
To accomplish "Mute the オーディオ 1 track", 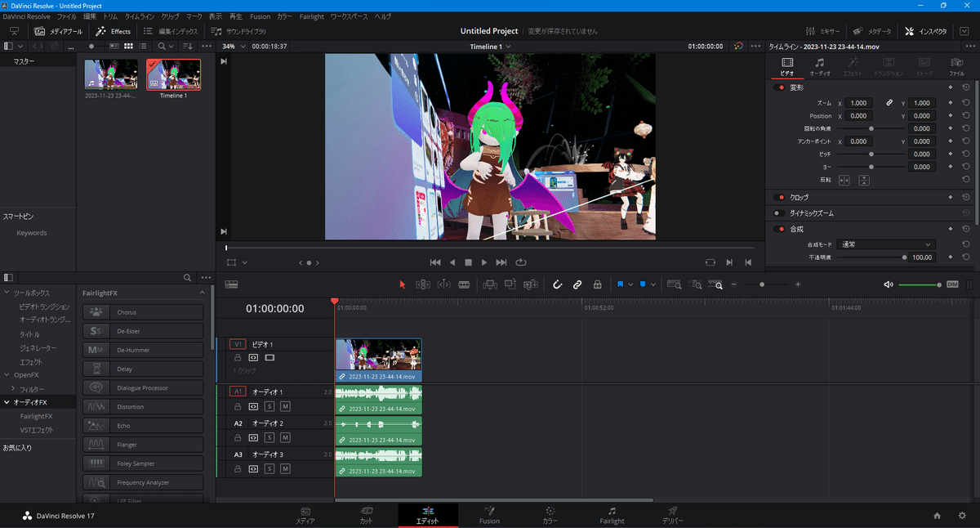I will pos(285,406).
